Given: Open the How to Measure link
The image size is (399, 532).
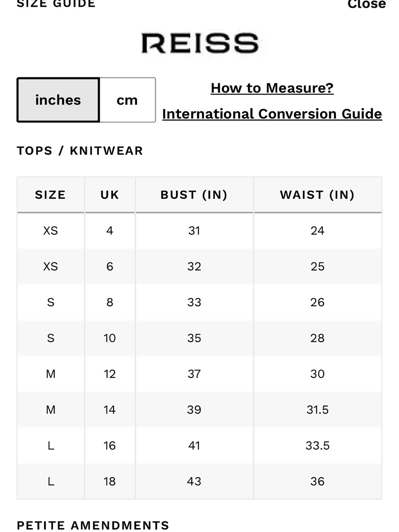Looking at the screenshot, I should point(272,88).
